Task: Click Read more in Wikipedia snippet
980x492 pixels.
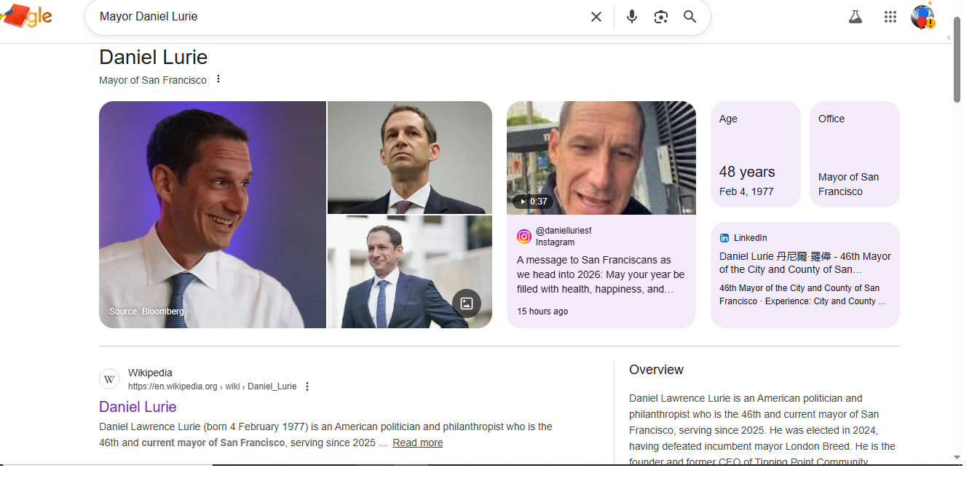Action: pos(418,443)
